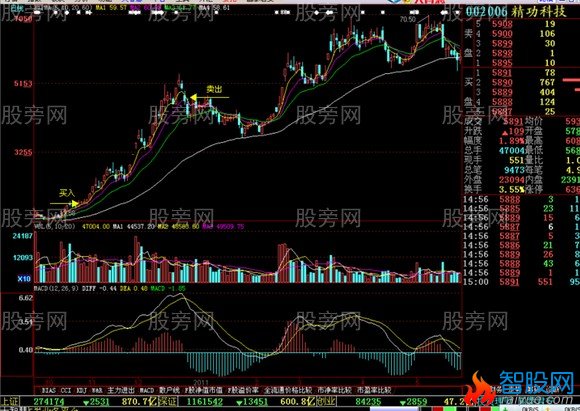
Task: Switch to the KDJ indicator tab
Action: tap(81, 390)
